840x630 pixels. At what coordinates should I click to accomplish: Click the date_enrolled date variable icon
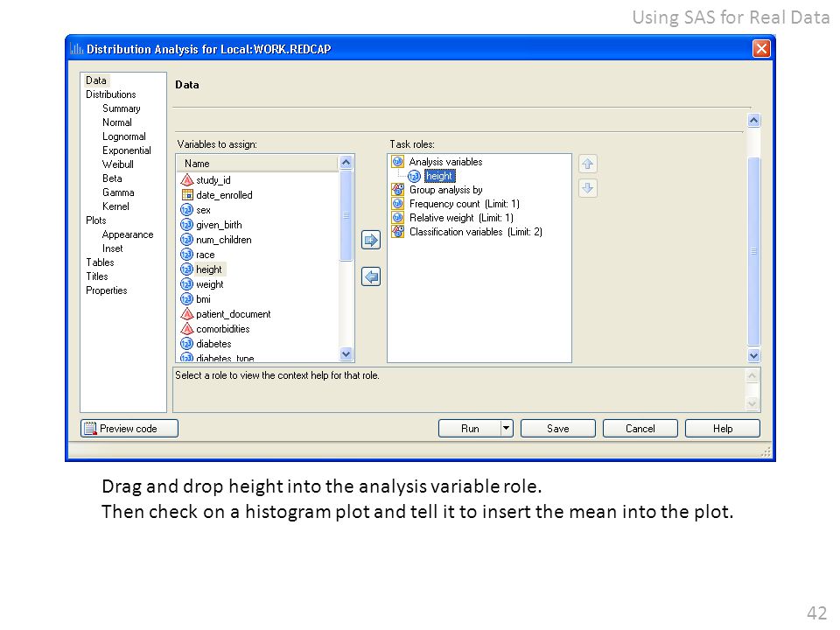(187, 195)
